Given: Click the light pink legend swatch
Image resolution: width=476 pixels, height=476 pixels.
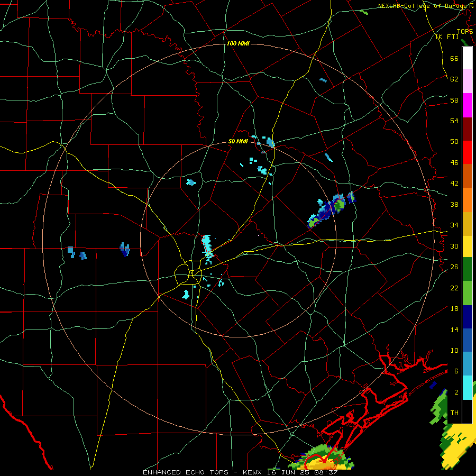Looking at the screenshot, I should (467, 81).
